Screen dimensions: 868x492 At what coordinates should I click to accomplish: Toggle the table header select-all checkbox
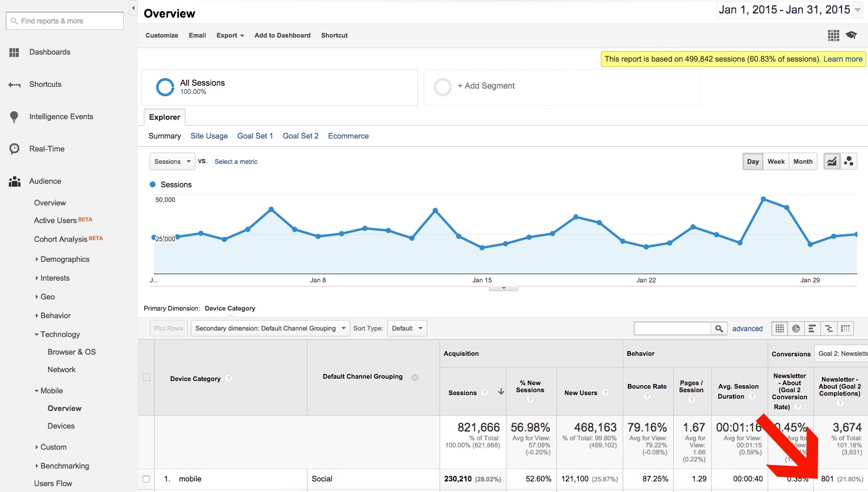(146, 378)
